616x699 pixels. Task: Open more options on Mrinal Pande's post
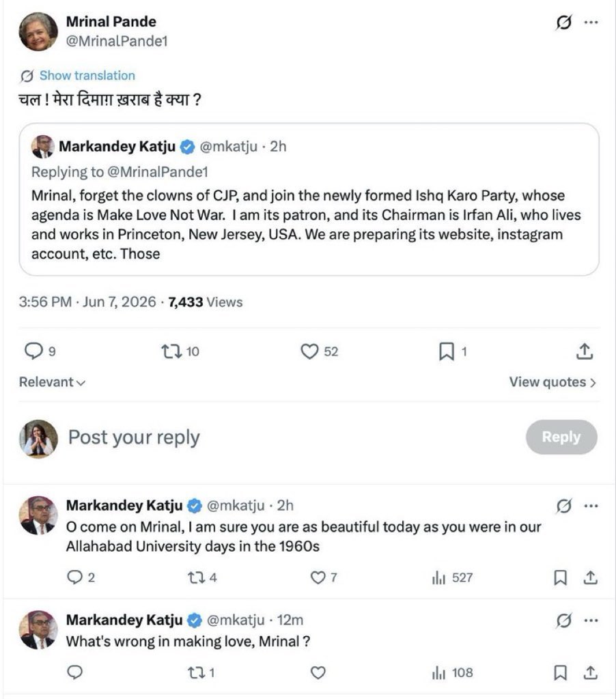591,22
